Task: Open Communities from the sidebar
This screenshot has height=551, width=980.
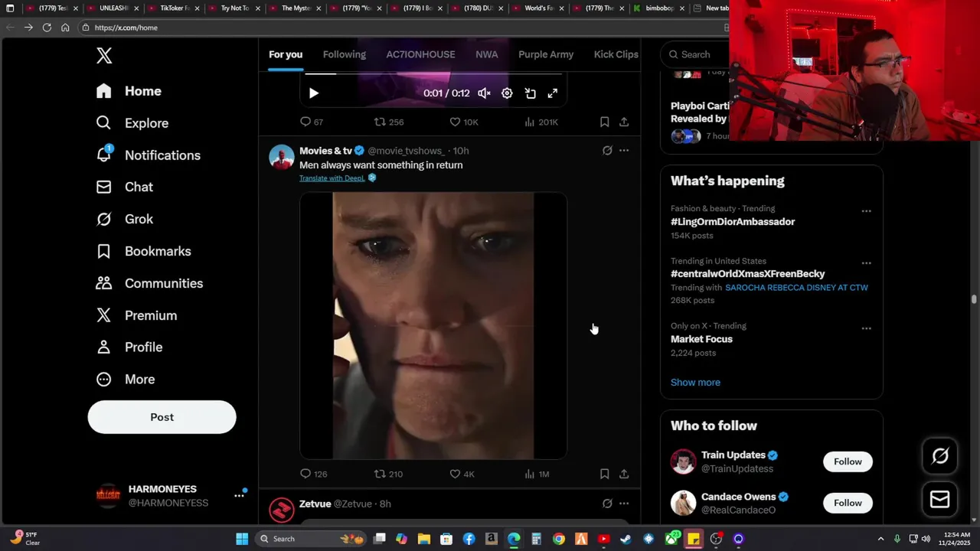Action: (x=149, y=283)
